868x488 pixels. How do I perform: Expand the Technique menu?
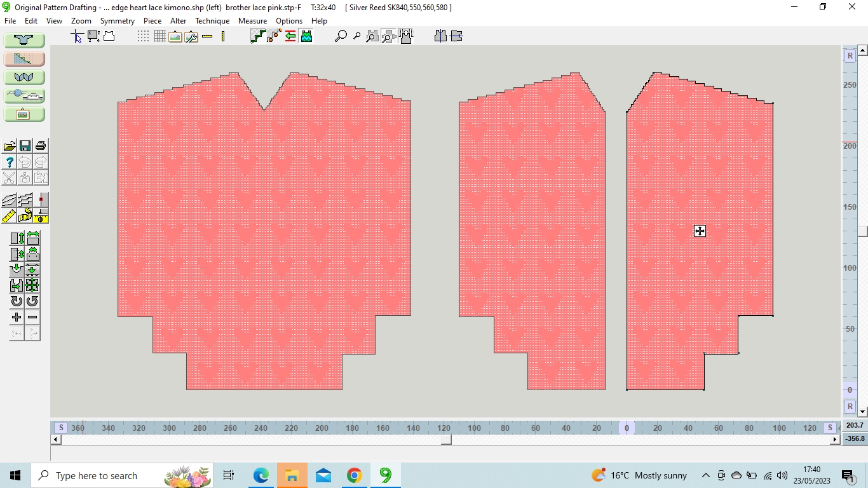212,21
